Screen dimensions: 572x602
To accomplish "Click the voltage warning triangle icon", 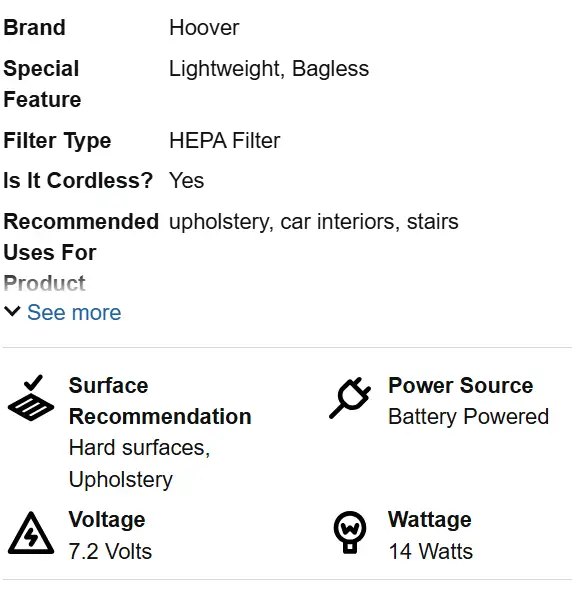I will 31,533.
